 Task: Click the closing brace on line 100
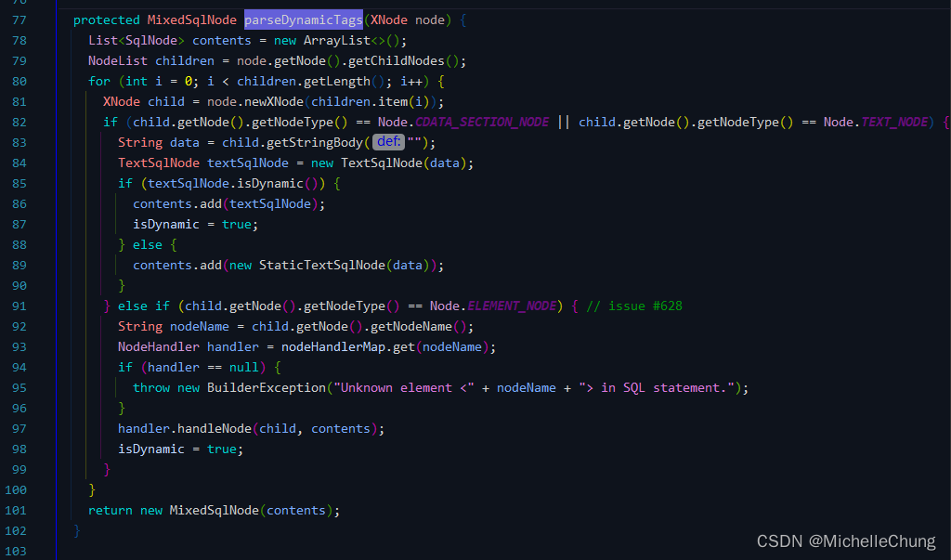tap(92, 489)
